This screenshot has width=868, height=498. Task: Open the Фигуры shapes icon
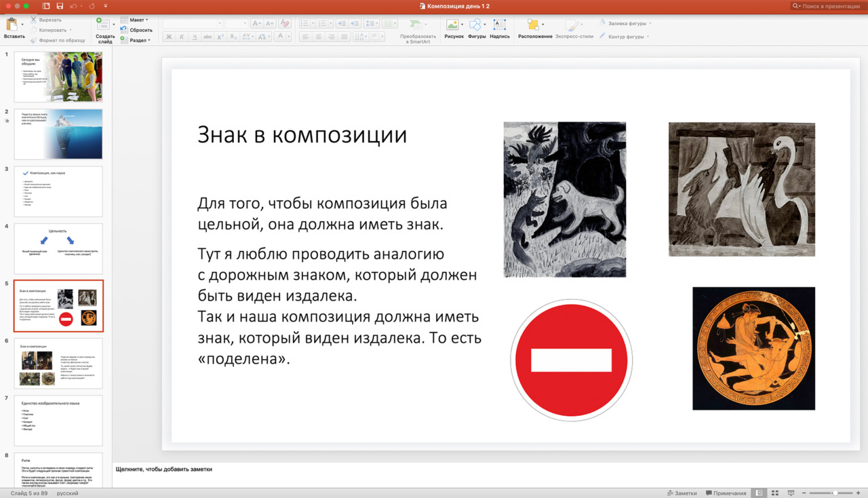click(475, 24)
